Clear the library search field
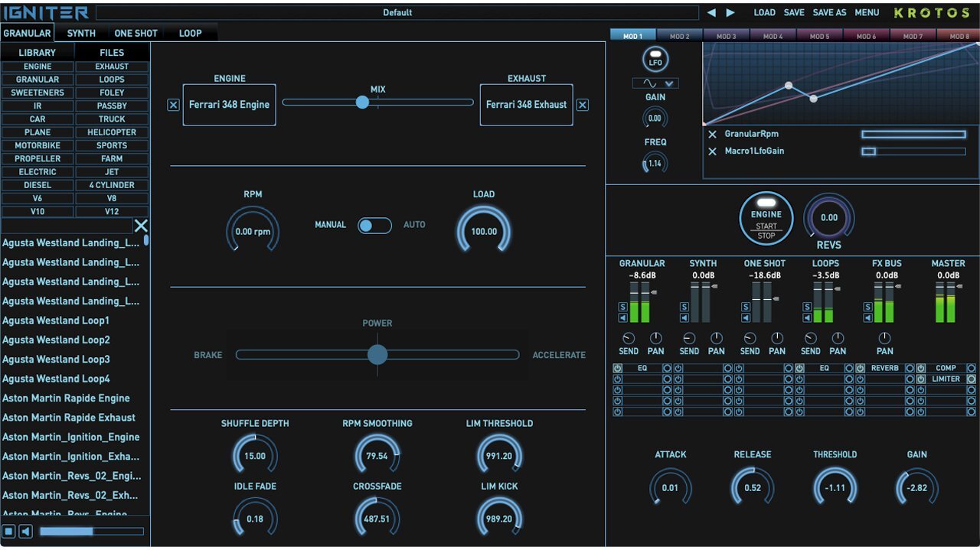The height and width of the screenshot is (550, 980). click(141, 226)
